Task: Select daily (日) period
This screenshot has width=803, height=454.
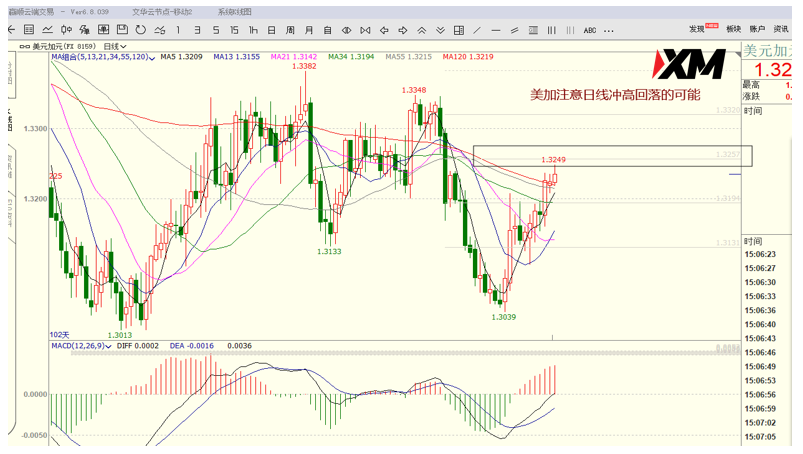Action: 271,30
